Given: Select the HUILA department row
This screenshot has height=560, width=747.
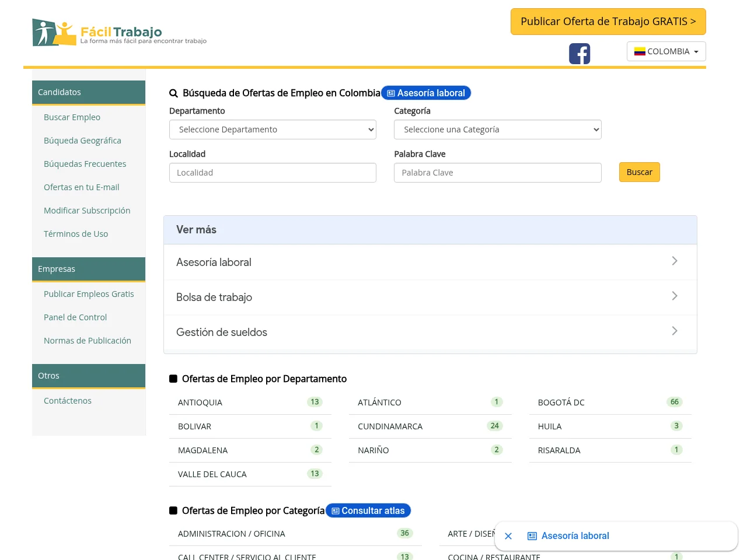Looking at the screenshot, I should click(x=610, y=426).
